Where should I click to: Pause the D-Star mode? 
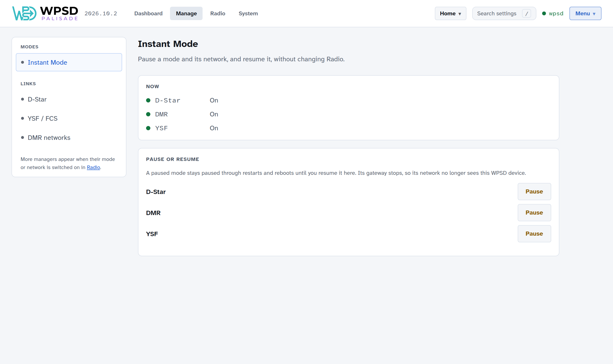(x=534, y=192)
